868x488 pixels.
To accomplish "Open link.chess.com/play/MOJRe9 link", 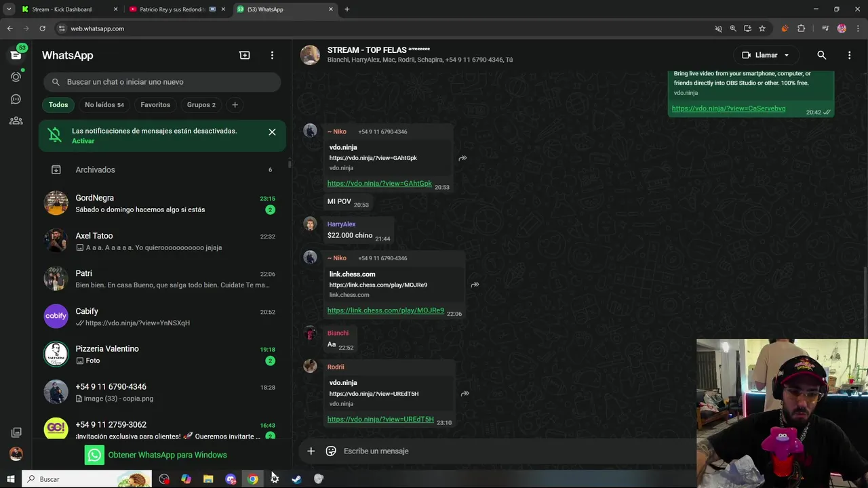I will pyautogui.click(x=385, y=310).
